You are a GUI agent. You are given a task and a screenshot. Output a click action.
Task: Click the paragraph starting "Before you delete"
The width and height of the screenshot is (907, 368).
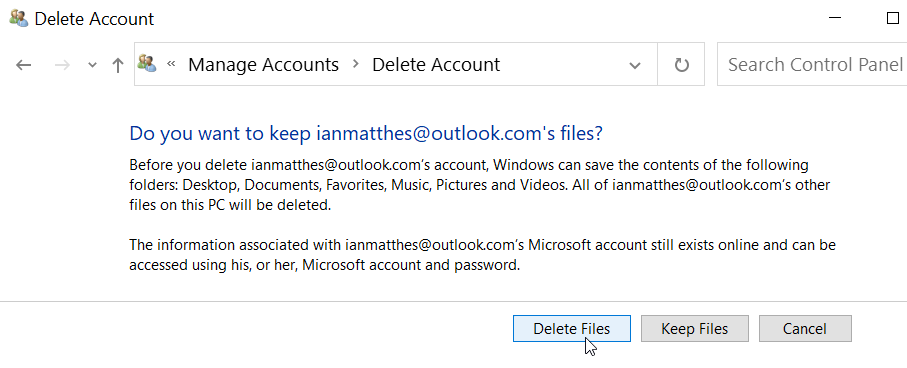pyautogui.click(x=480, y=185)
